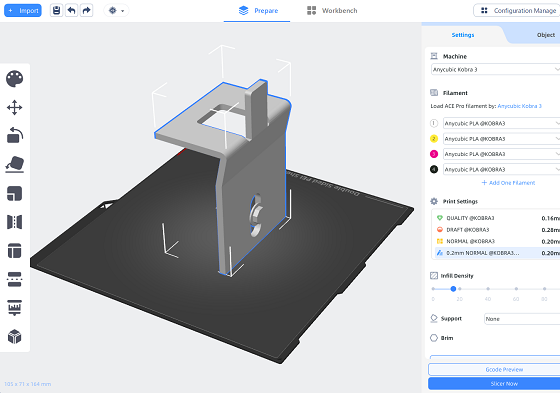Image resolution: width=560 pixels, height=393 pixels.
Task: Open filament 2 material dropdown
Action: [x=501, y=139]
